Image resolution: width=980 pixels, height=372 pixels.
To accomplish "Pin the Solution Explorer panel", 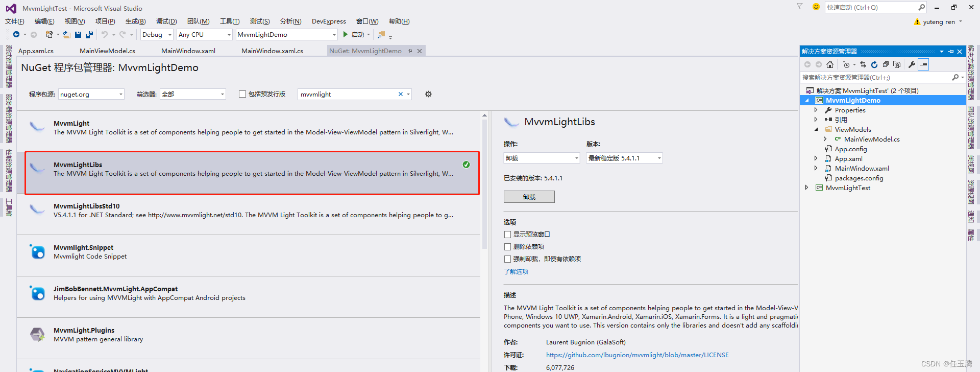I will pos(951,51).
